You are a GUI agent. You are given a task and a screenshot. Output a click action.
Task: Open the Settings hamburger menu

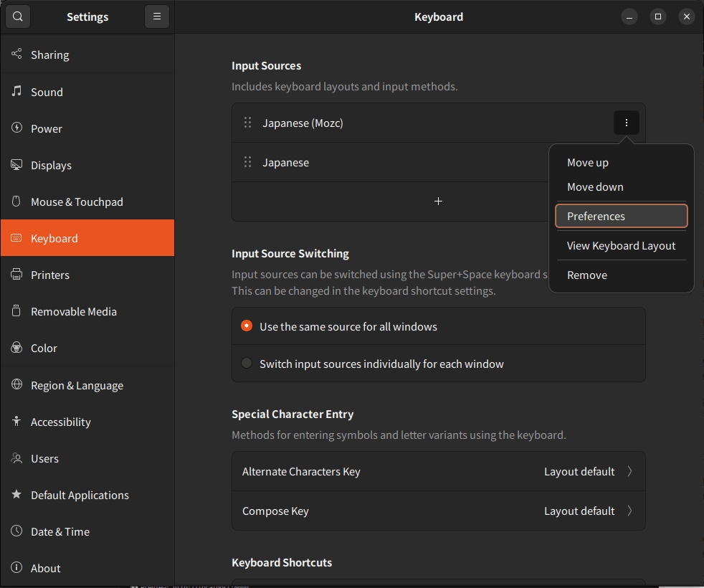point(156,16)
